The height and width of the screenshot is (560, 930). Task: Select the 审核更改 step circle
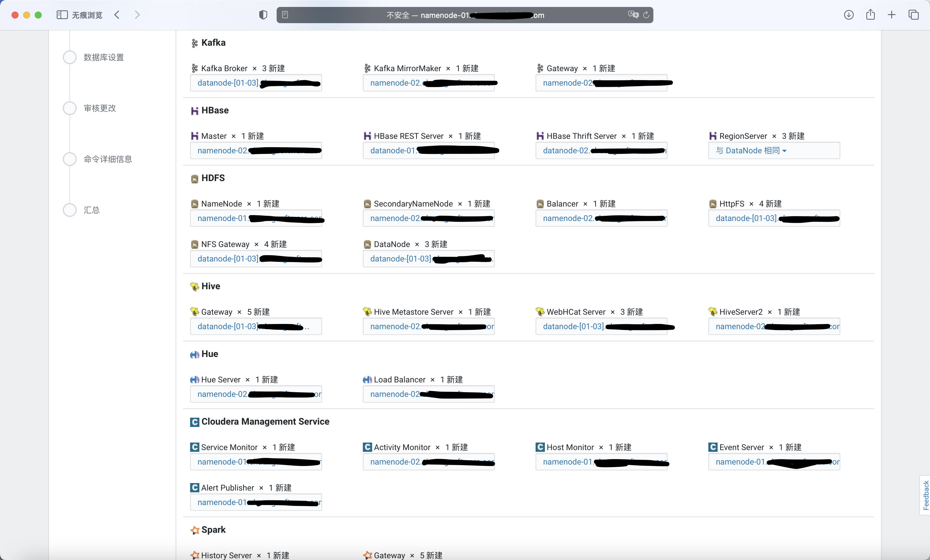coord(69,108)
